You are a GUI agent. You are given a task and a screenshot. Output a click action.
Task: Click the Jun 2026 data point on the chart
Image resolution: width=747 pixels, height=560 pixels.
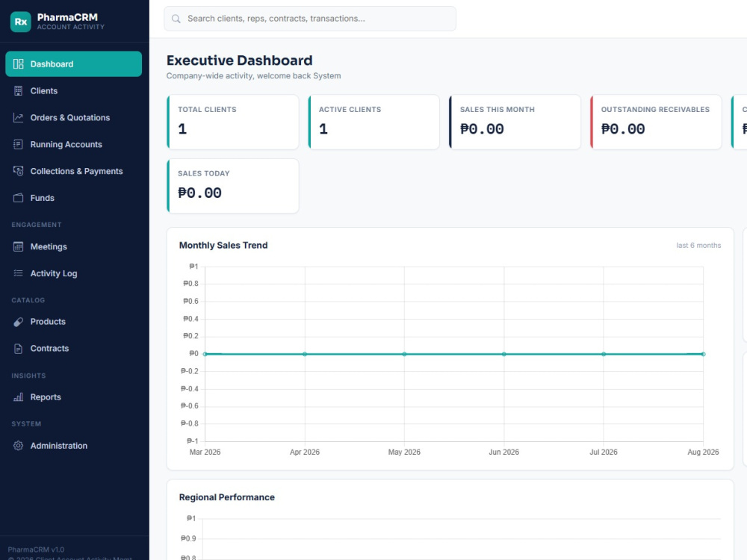click(504, 354)
